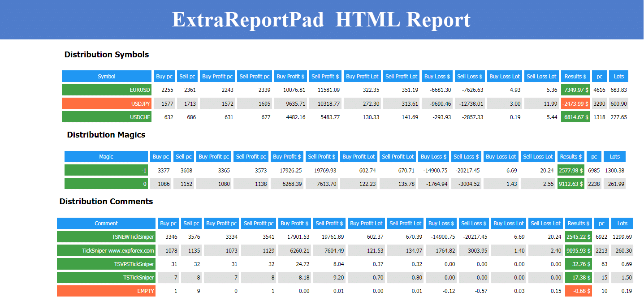The image size is (644, 301).
Task: Click the Symbol column header
Action: pyautogui.click(x=107, y=77)
